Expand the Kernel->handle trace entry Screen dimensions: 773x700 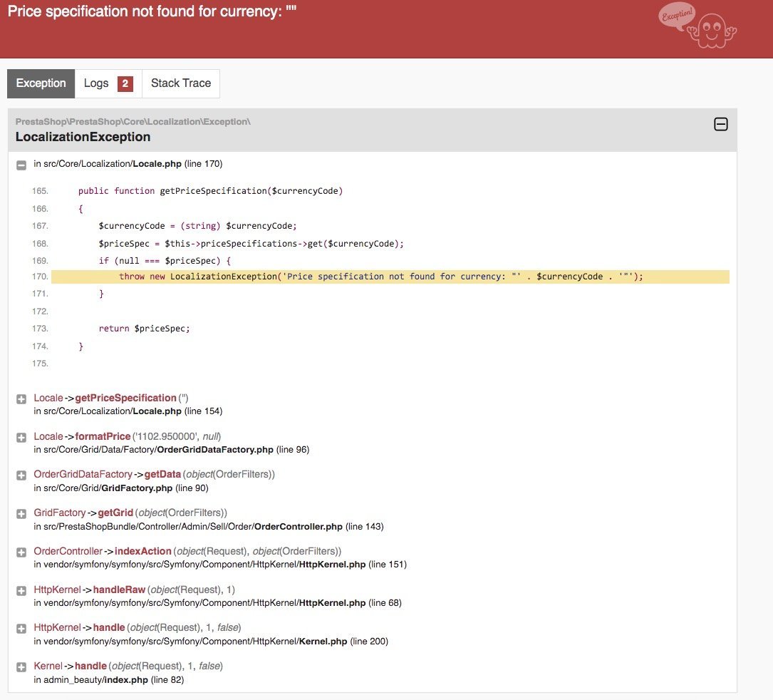click(21, 667)
